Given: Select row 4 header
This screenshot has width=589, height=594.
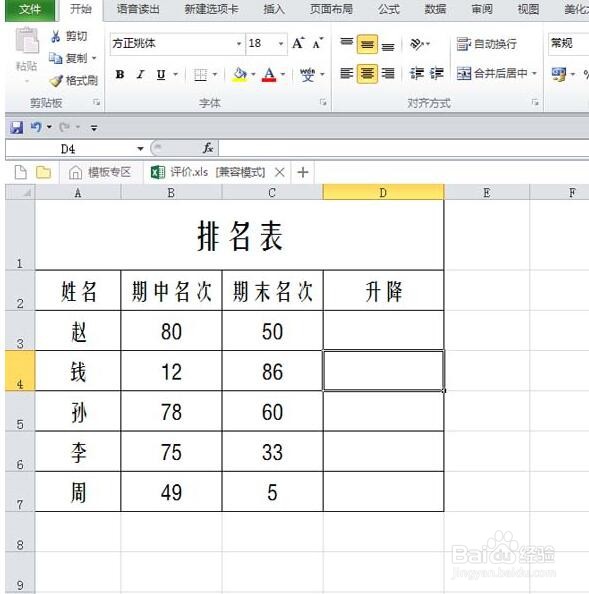Looking at the screenshot, I should coord(20,370).
